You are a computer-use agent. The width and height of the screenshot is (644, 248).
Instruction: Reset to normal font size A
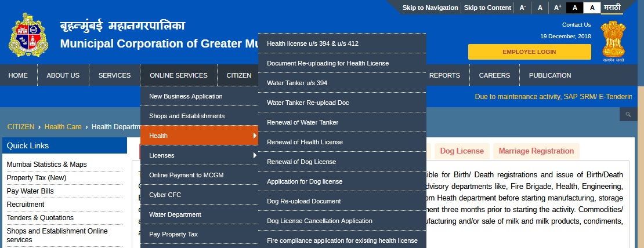pyautogui.click(x=540, y=8)
